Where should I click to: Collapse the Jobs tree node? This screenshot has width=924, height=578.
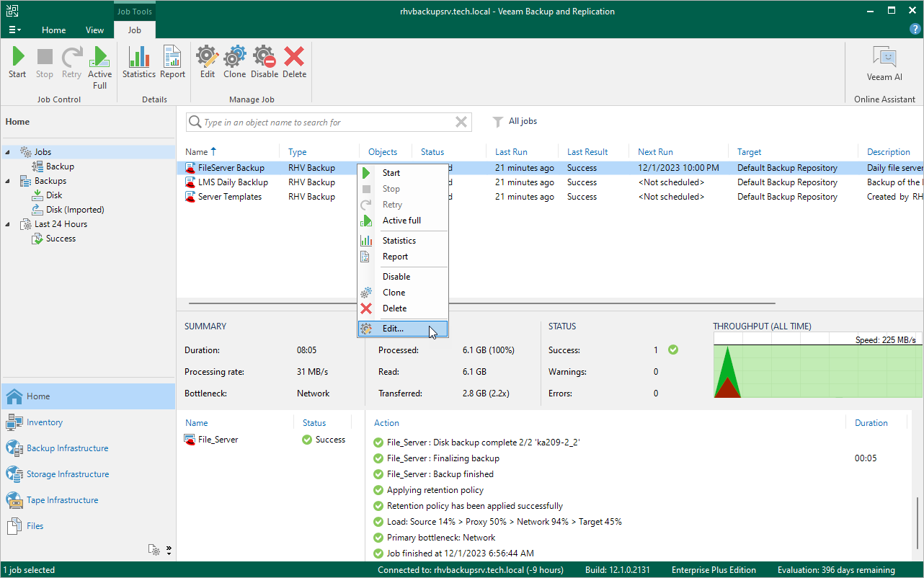point(8,152)
